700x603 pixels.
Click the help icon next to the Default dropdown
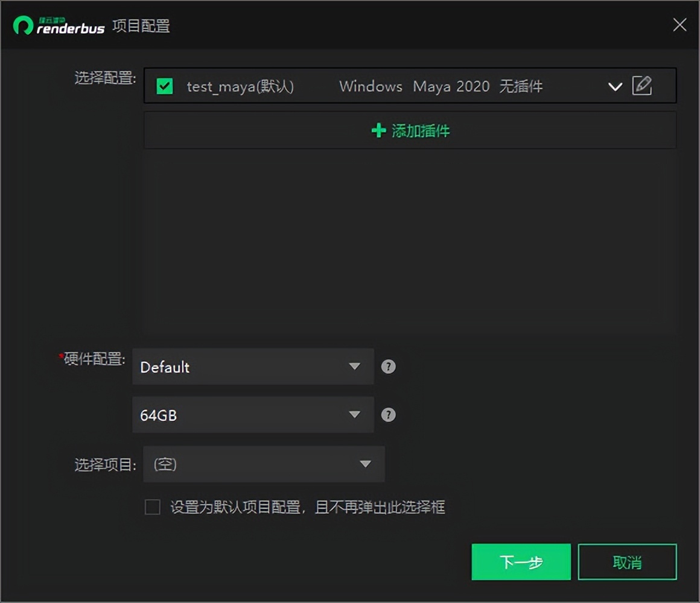[x=388, y=367]
